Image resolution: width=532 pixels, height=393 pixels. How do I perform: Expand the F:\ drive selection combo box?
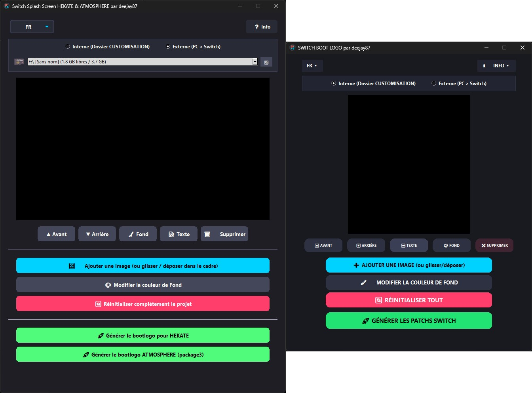coord(255,61)
